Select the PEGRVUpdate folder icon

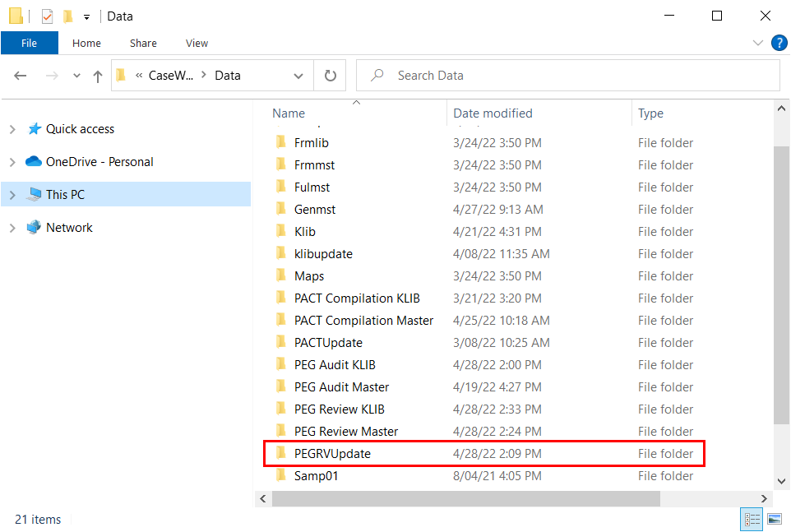point(281,453)
